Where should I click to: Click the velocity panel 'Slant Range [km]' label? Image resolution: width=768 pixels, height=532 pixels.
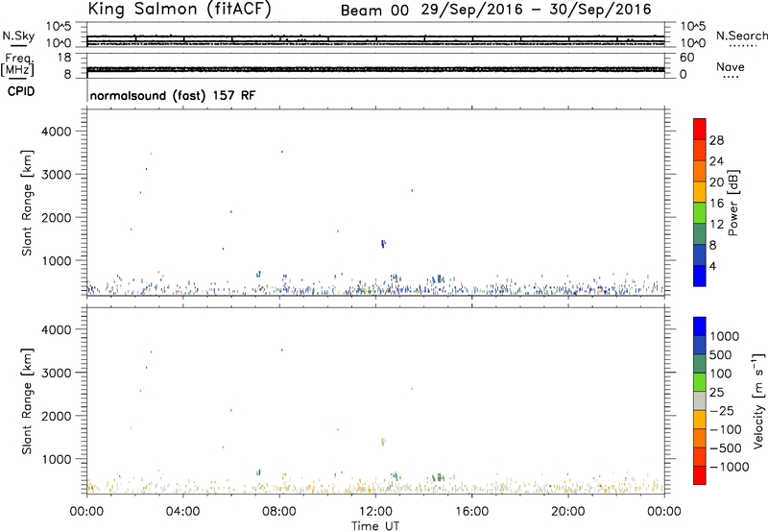pyautogui.click(x=27, y=401)
